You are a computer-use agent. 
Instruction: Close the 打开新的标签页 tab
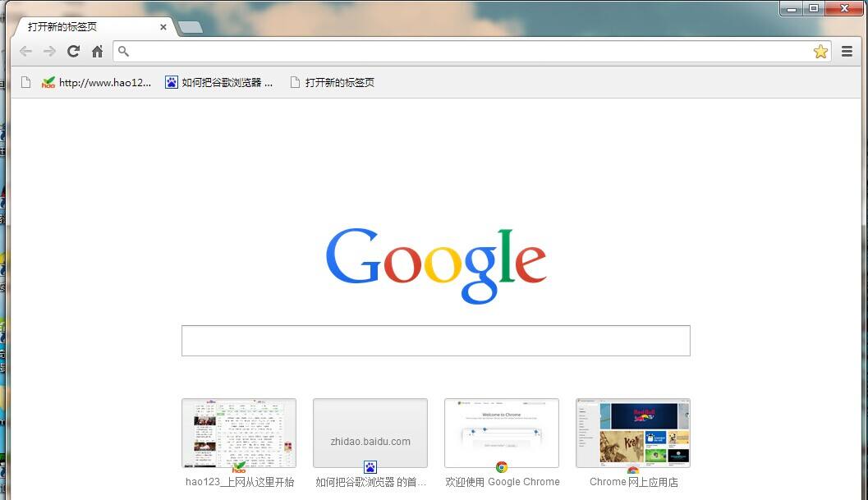point(163,26)
